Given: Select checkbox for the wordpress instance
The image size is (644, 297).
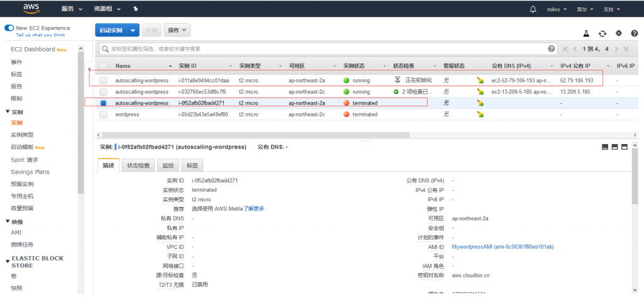Looking at the screenshot, I should click(104, 115).
